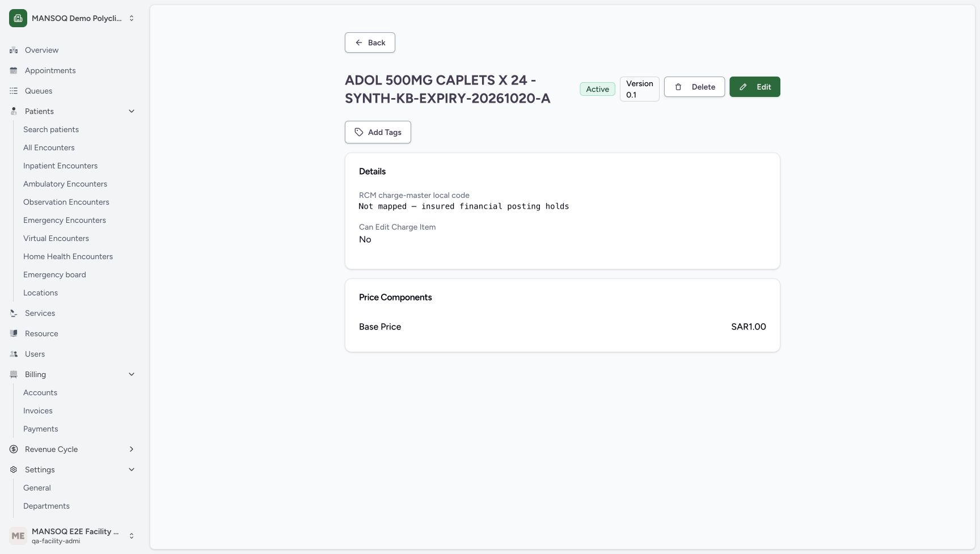Collapse the Patients section chevron
Screen dimensions: 980x554
[132, 111]
